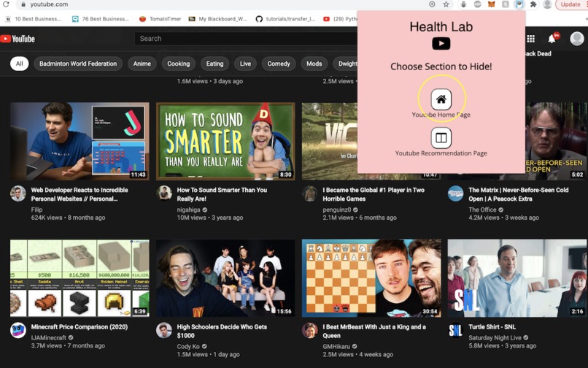Bookmark this page with the star icon

[x=446, y=4]
